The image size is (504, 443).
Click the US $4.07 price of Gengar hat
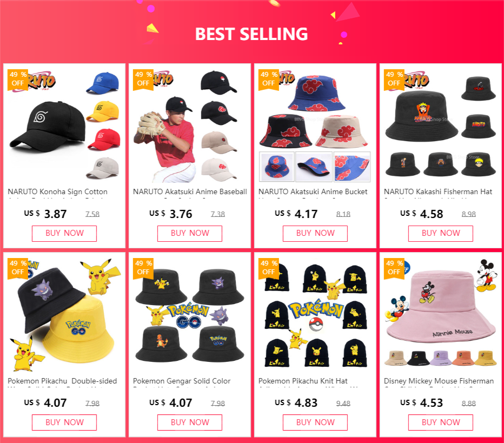click(171, 403)
